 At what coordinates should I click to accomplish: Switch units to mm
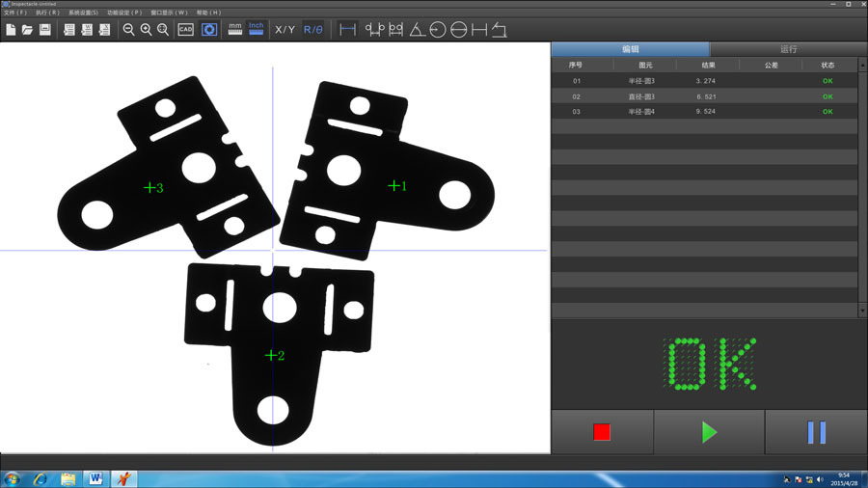pos(235,29)
